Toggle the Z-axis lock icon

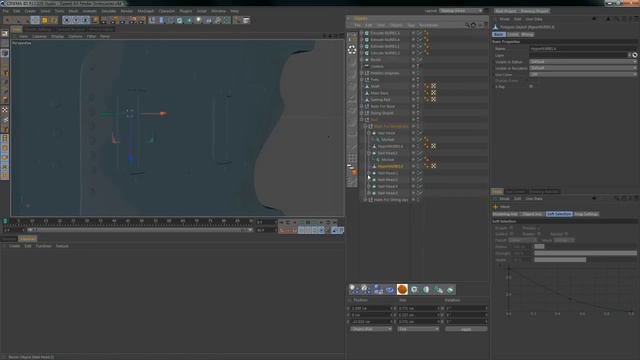click(x=85, y=20)
